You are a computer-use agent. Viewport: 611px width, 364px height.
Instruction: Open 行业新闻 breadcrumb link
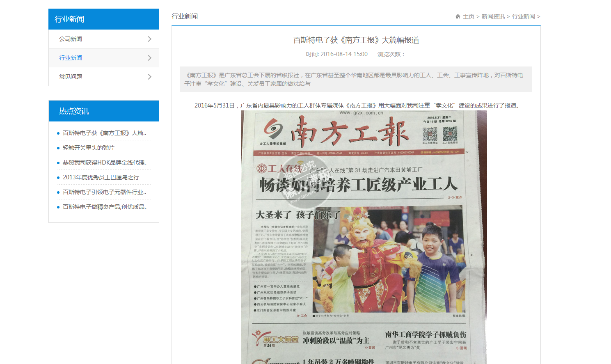(523, 16)
